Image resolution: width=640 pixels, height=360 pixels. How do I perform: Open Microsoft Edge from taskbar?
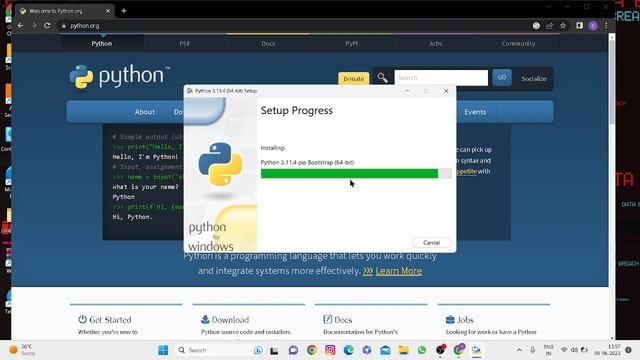pos(349,350)
